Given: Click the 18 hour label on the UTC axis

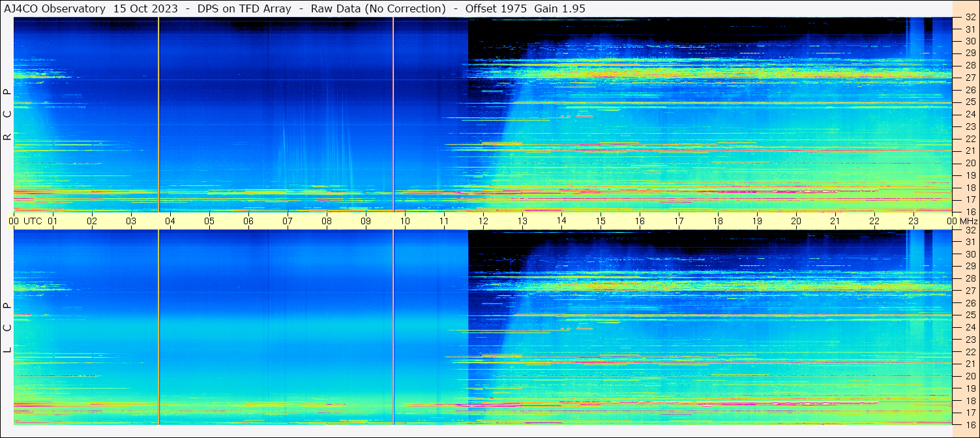Looking at the screenshot, I should (718, 221).
